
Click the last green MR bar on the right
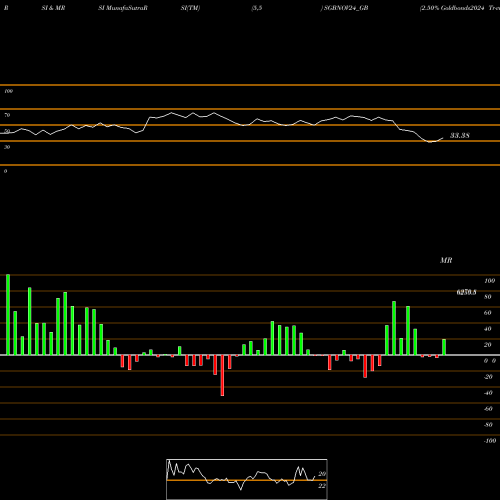(x=444, y=347)
